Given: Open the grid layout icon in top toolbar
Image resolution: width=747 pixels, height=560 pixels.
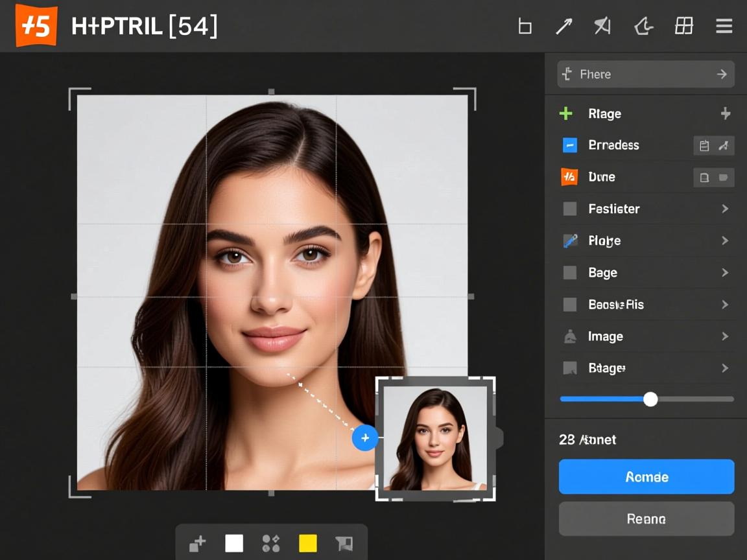Looking at the screenshot, I should (683, 26).
